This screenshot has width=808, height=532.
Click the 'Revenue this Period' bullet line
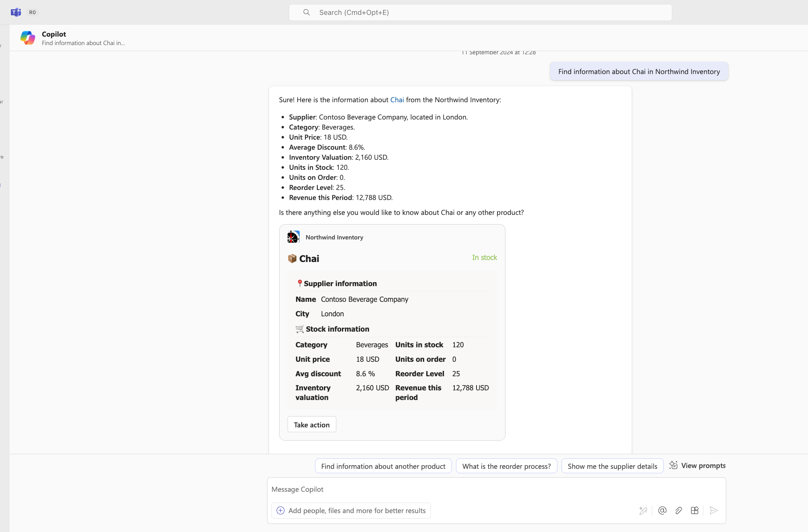[341, 198]
